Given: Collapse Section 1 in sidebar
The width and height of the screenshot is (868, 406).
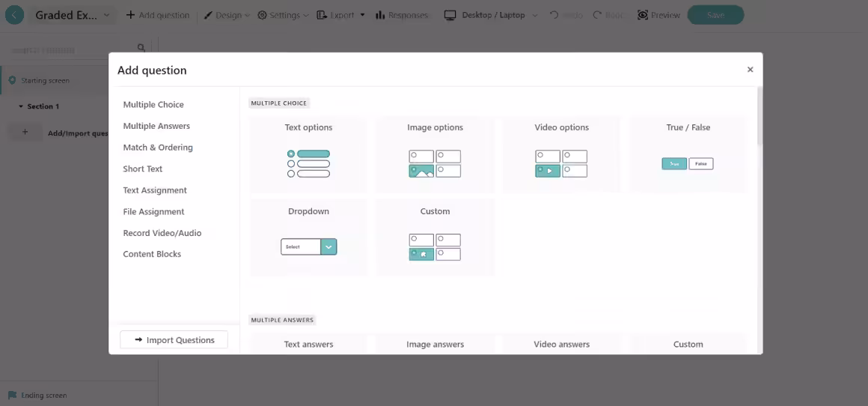Looking at the screenshot, I should tap(21, 106).
